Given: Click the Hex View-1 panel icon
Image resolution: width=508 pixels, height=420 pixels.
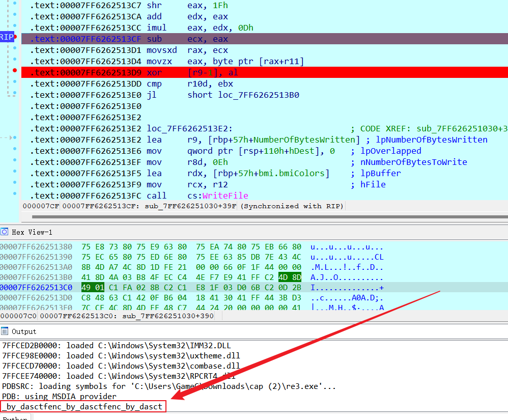Looking at the screenshot, I should tap(4, 232).
